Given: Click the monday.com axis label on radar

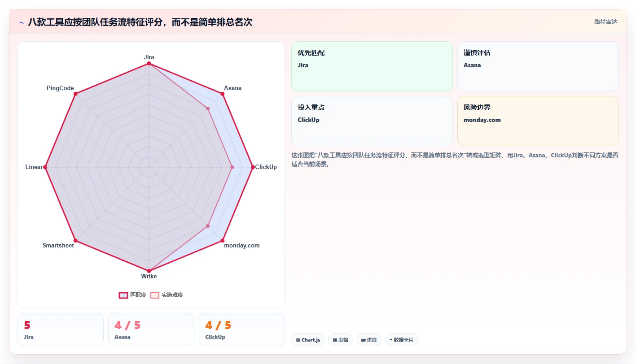Looking at the screenshot, I should point(242,245).
